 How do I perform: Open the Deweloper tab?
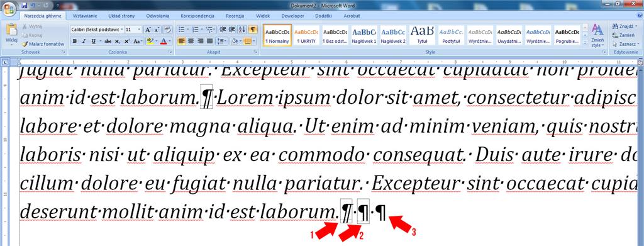[293, 16]
